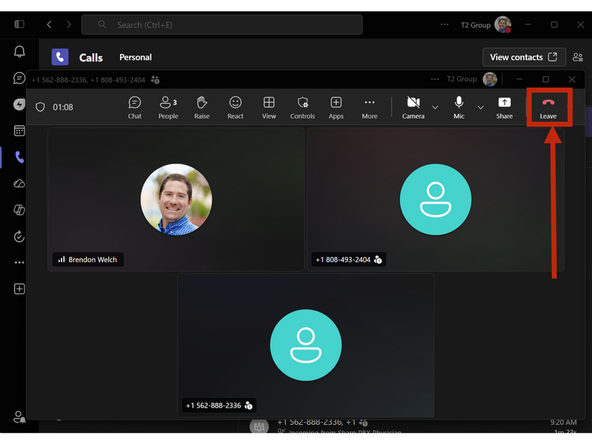The height and width of the screenshot is (444, 592).
Task: Open call Controls settings
Action: (302, 107)
